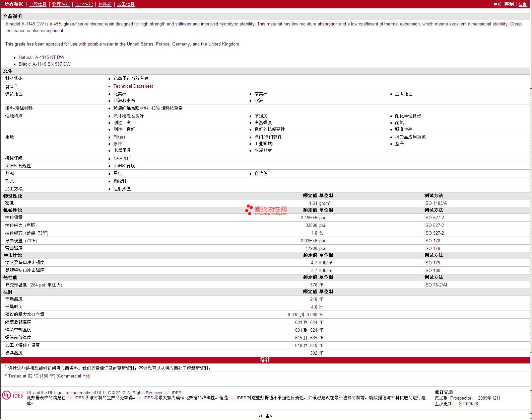This screenshot has width=532, height=420.
Task: Switch units to 公制 (metric)
Action: click(523, 4)
